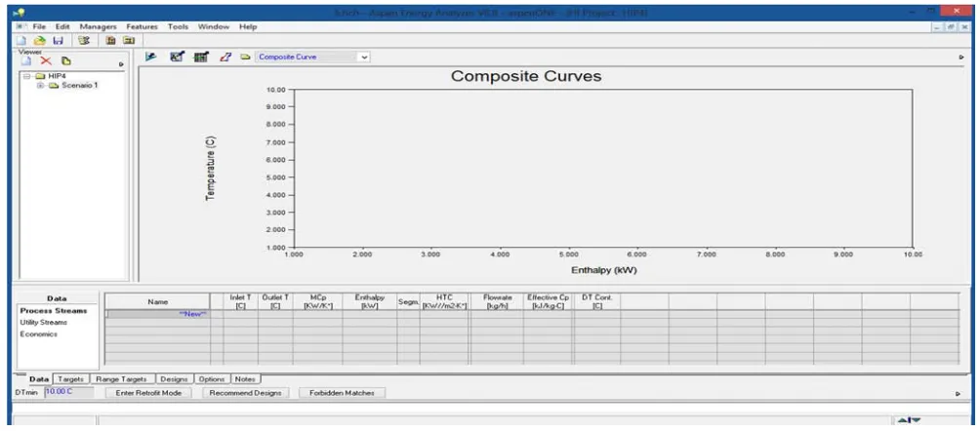Switch to the Targets tab
Screen dimensions: 980x431
(x=70, y=379)
